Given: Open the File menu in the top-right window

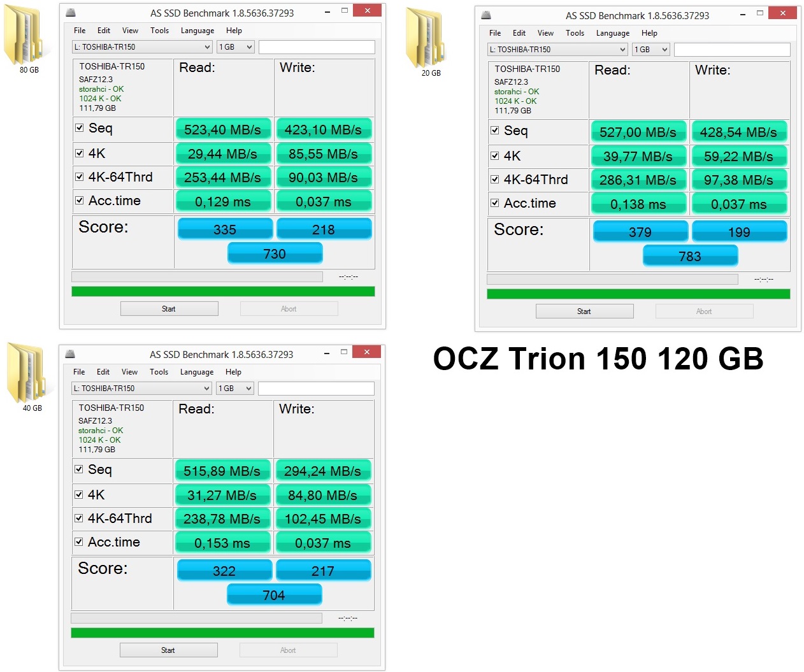Looking at the screenshot, I should coord(495,32).
